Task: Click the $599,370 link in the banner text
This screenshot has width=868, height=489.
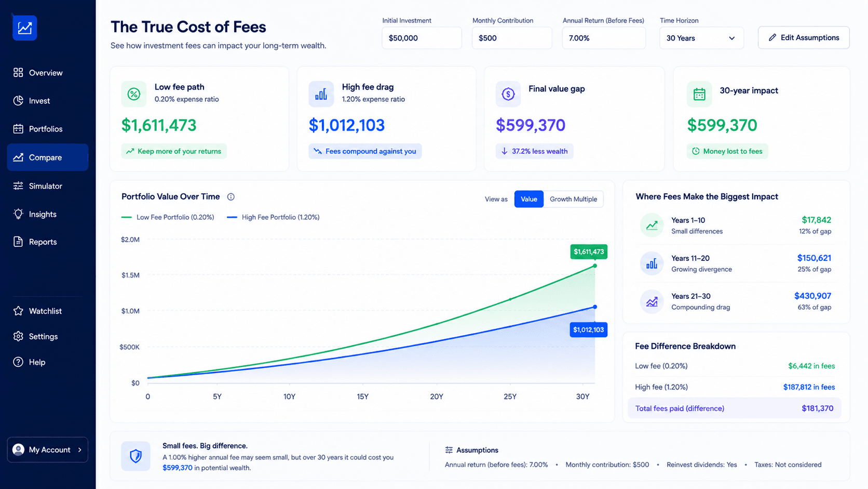Action: click(178, 468)
